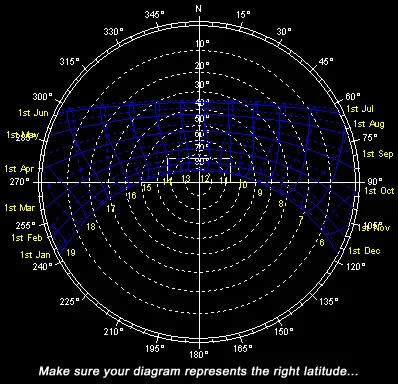The width and height of the screenshot is (398, 384).
Task: Select the 1st Jul date label
Action: (x=360, y=109)
